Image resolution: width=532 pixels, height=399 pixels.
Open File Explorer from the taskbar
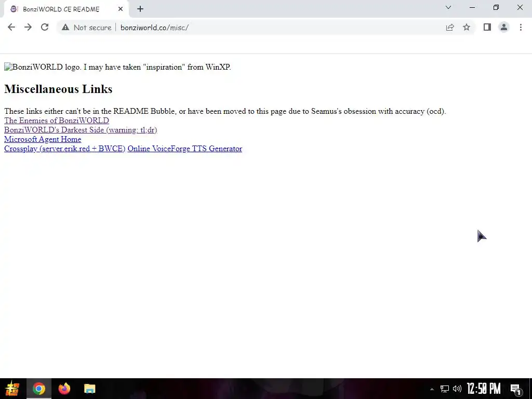point(89,389)
